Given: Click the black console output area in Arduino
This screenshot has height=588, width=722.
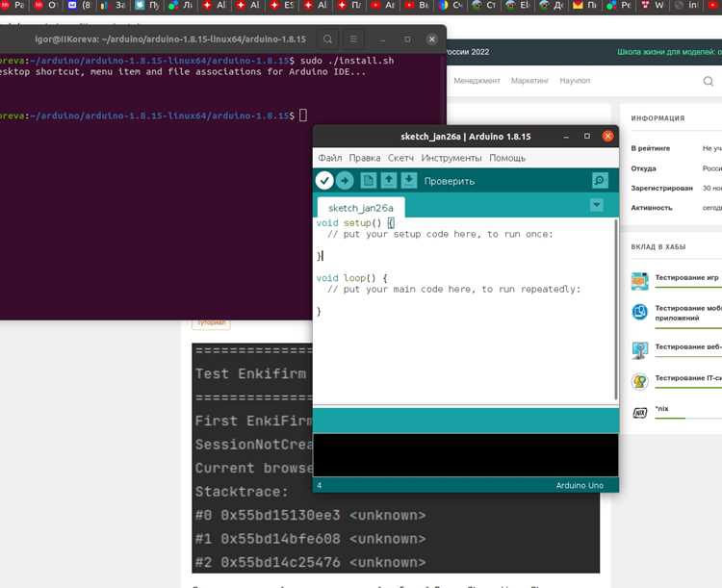Looking at the screenshot, I should (466, 455).
